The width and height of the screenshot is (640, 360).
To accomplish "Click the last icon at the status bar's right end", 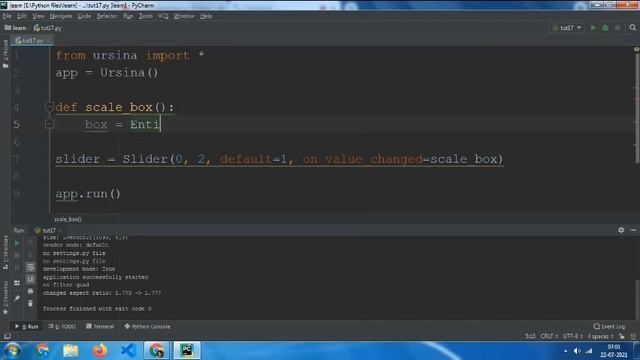I will [x=633, y=336].
